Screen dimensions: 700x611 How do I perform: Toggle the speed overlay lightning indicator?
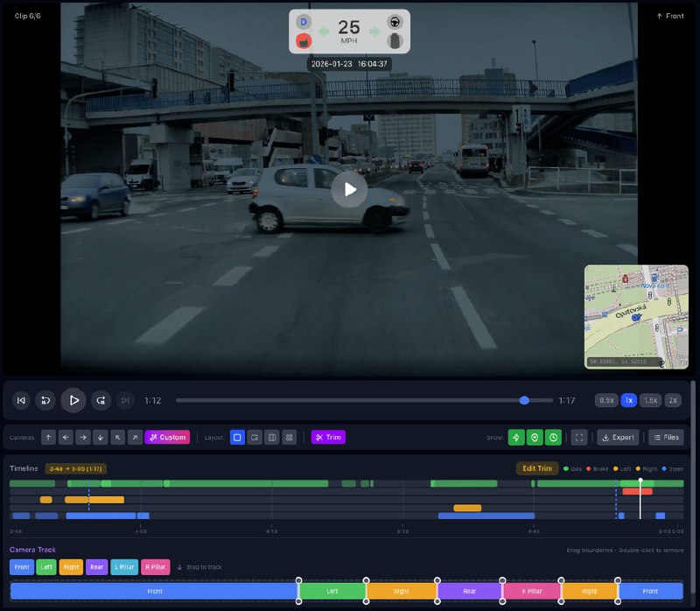point(514,438)
